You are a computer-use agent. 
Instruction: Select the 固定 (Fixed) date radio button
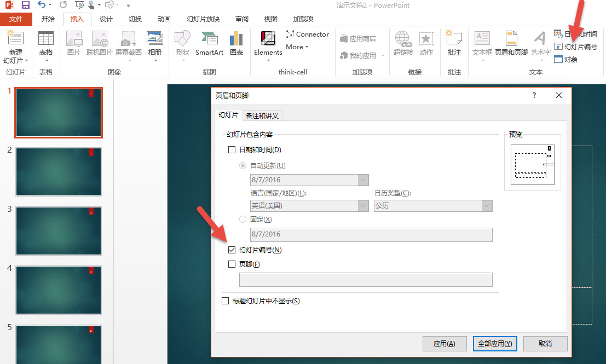(x=243, y=219)
